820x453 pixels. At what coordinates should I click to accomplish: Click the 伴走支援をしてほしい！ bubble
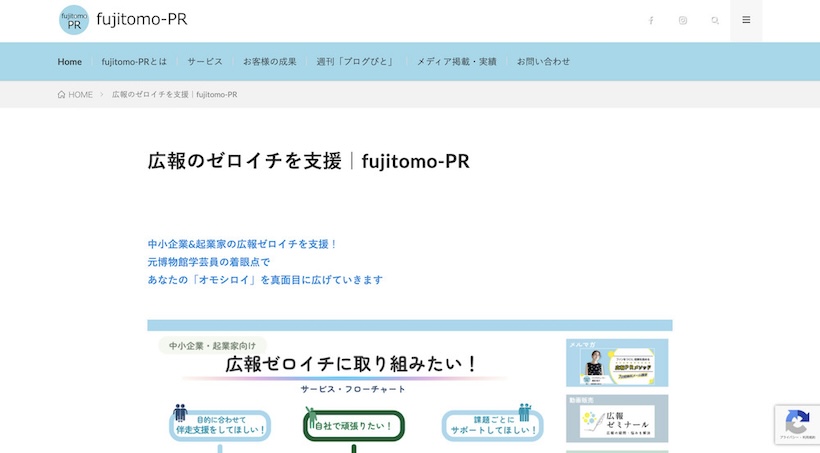point(220,425)
